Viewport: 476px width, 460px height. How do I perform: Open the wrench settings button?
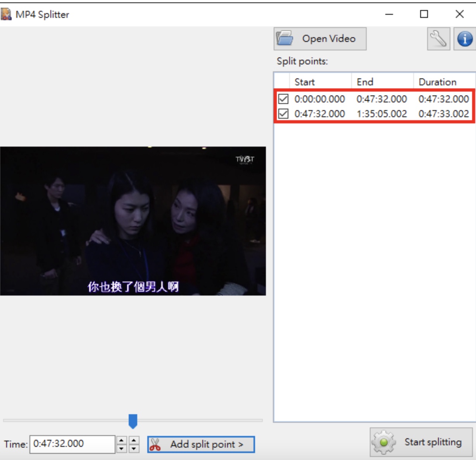[438, 39]
